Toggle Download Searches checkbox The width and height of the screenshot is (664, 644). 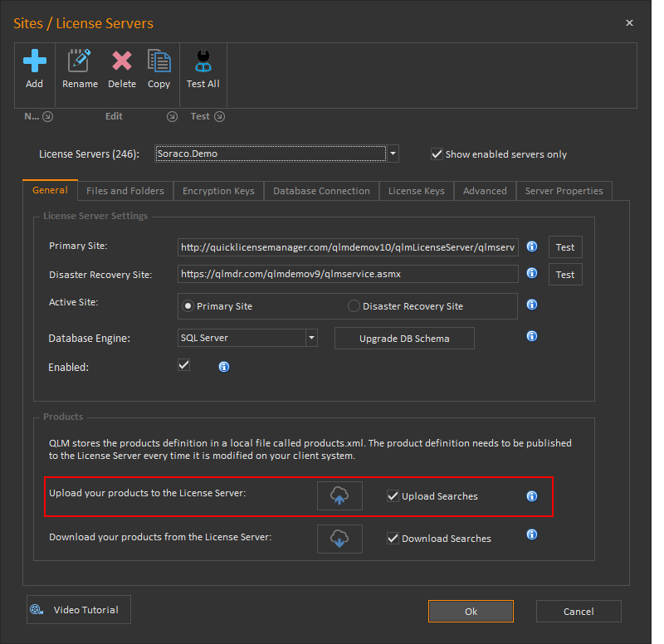click(x=393, y=539)
